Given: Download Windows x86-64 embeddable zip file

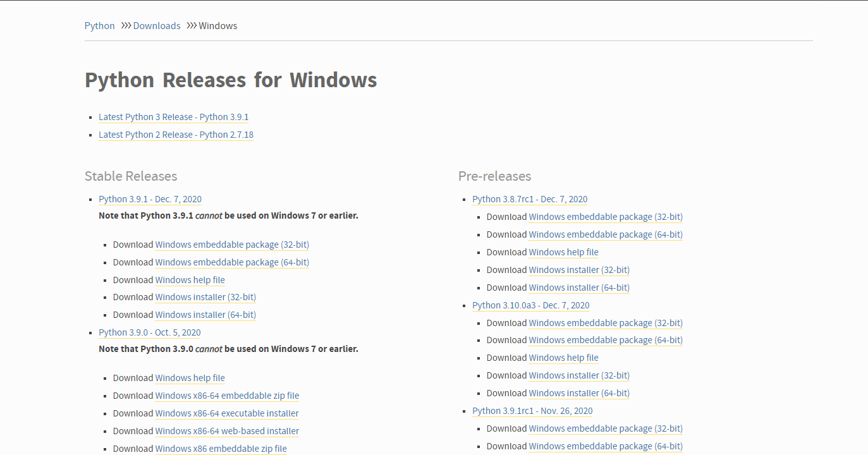Looking at the screenshot, I should 228,396.
